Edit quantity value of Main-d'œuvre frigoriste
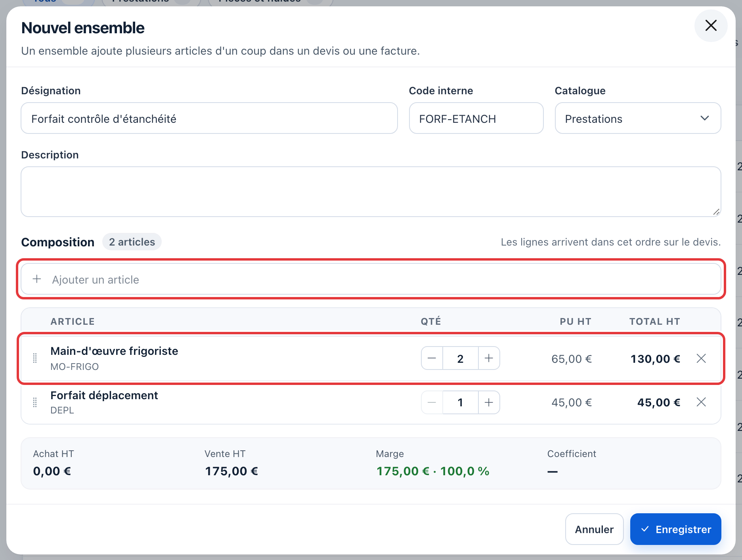Viewport: 742px width, 560px height. click(x=461, y=358)
